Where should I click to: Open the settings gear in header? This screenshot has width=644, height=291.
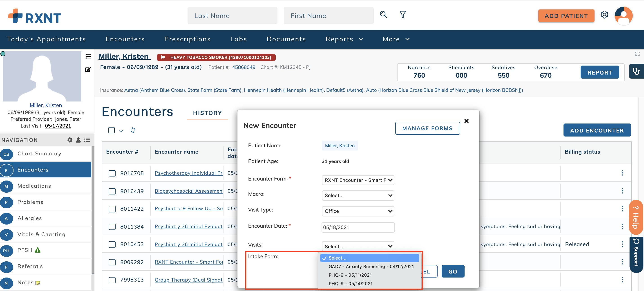[x=604, y=15]
